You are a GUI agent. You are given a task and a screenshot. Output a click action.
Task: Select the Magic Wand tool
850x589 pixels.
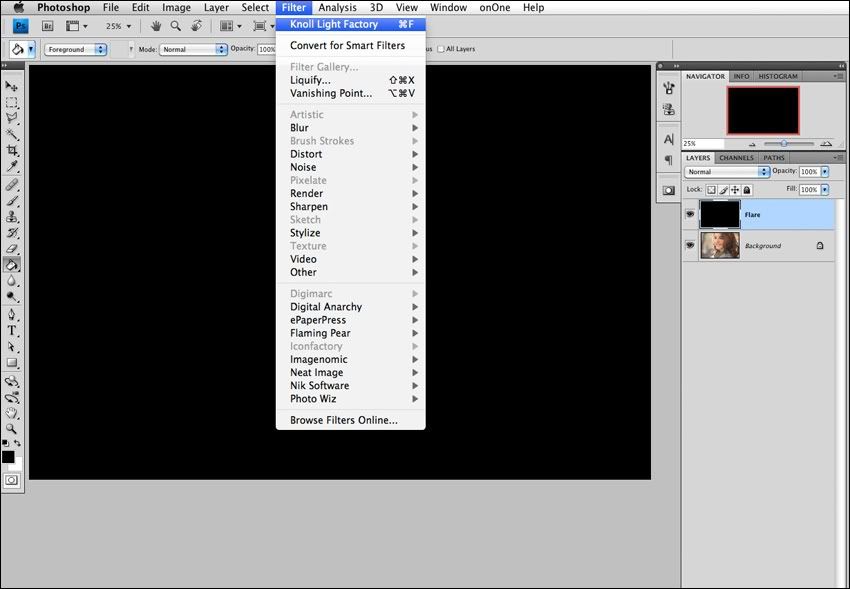pos(11,134)
